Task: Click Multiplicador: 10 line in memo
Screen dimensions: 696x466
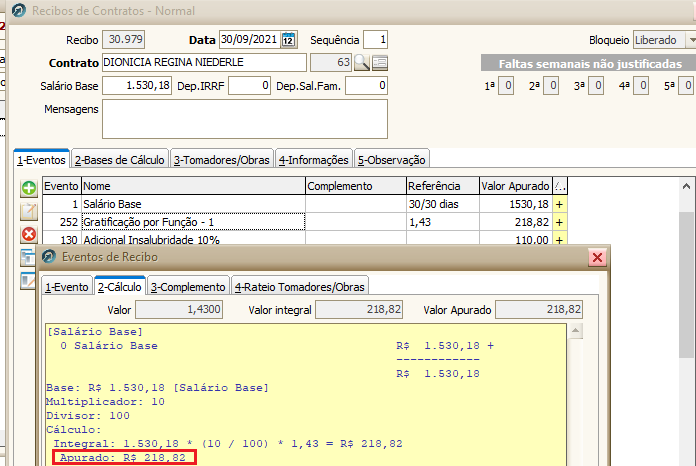Action: (106, 402)
